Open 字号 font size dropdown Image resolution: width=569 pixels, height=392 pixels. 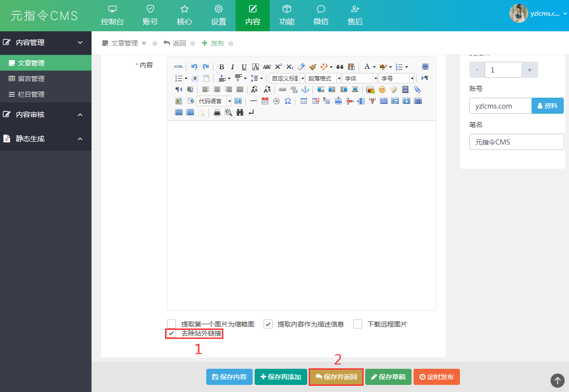396,78
